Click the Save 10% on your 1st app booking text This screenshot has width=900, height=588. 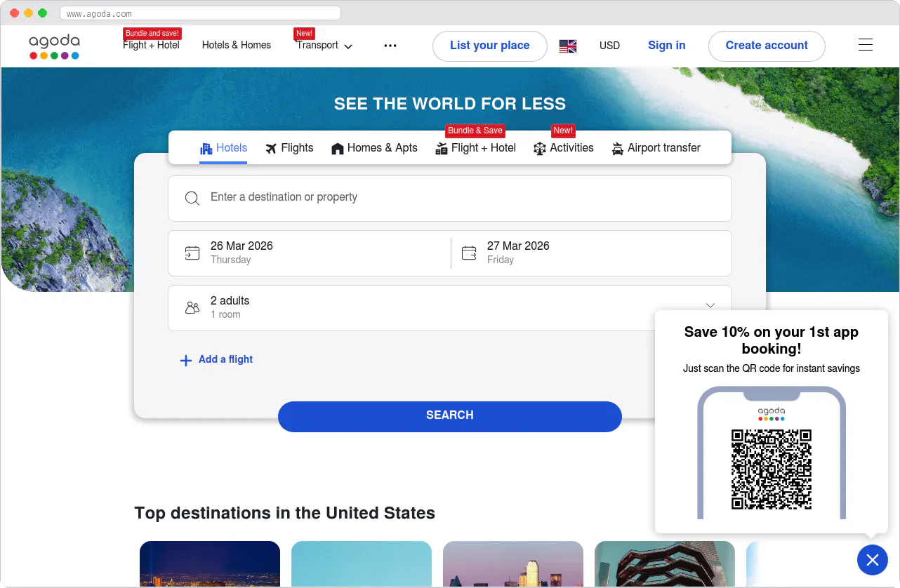point(772,340)
